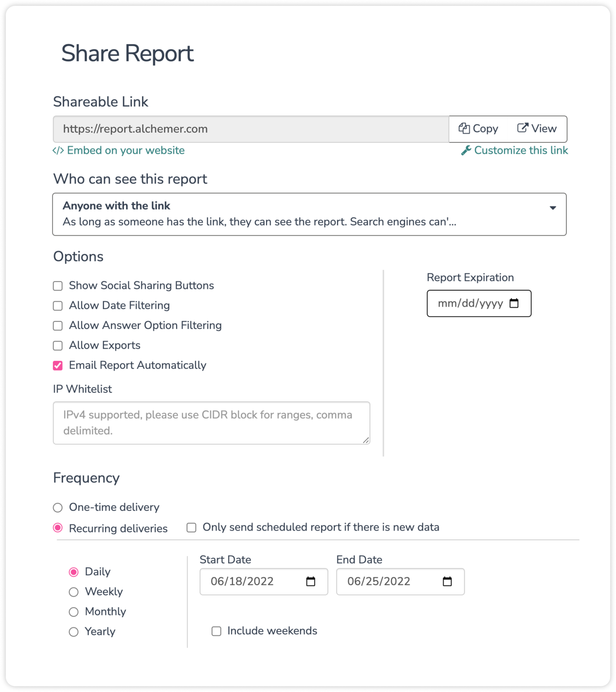This screenshot has width=616, height=692.
Task: Open the Embed on your website link
Action: [126, 150]
